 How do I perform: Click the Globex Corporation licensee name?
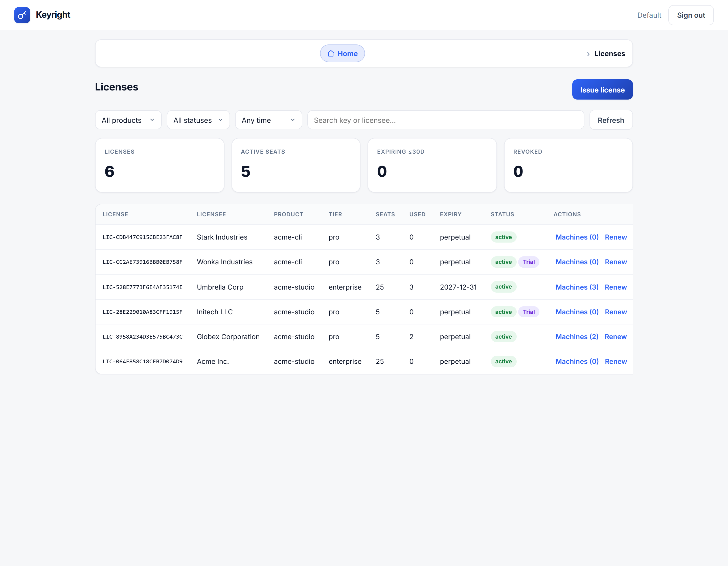(x=228, y=337)
